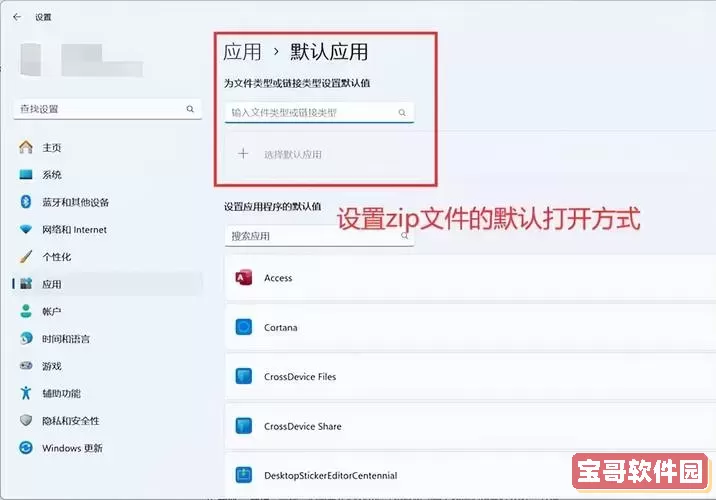Click the breadcrumb chevron separator
Viewport: 716px width, 500px height.
276,52
